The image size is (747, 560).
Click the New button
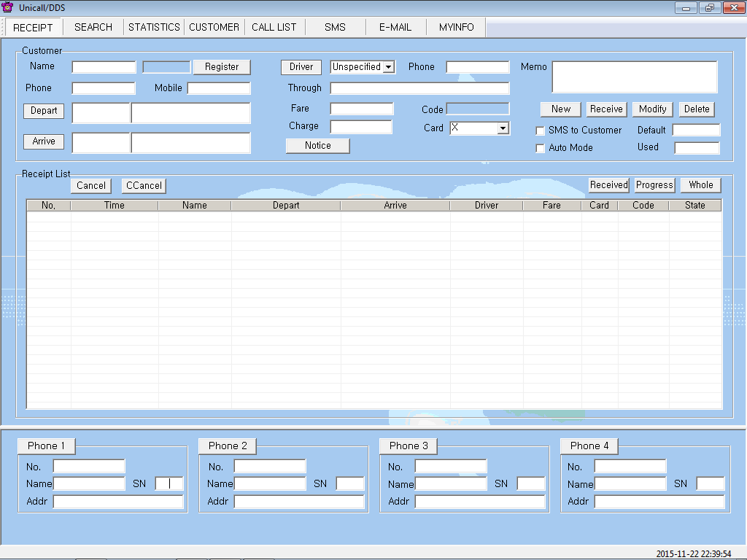click(x=561, y=109)
